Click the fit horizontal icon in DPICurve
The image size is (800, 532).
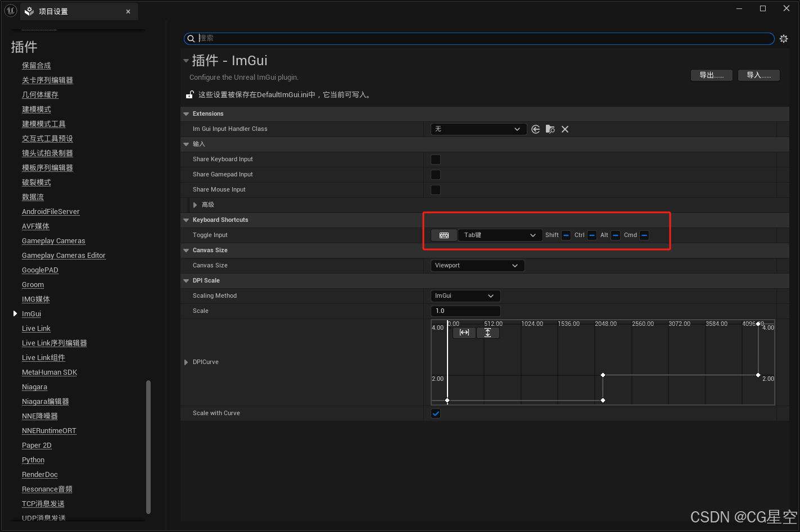[x=464, y=333]
